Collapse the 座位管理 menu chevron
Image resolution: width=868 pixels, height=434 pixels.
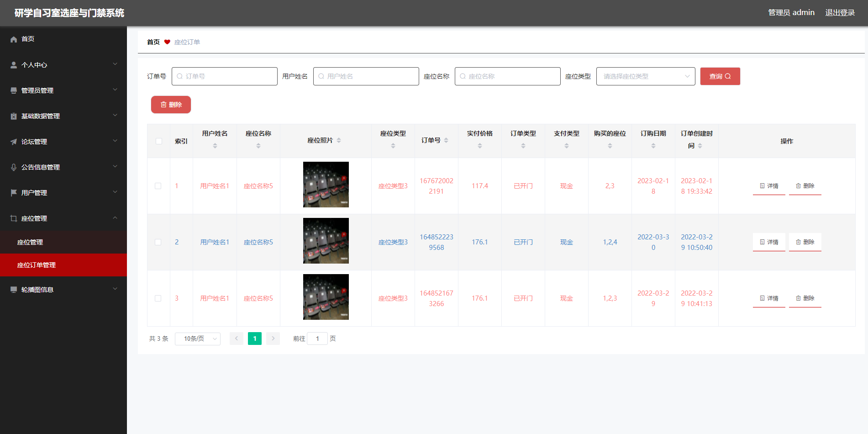[115, 217]
